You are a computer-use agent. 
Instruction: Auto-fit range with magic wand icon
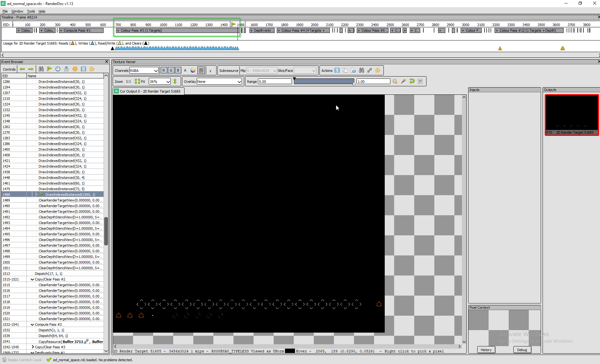coord(404,81)
